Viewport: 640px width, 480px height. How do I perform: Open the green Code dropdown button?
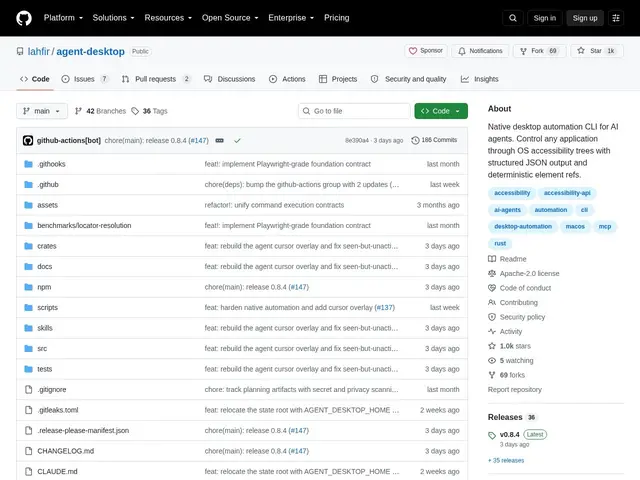(441, 111)
